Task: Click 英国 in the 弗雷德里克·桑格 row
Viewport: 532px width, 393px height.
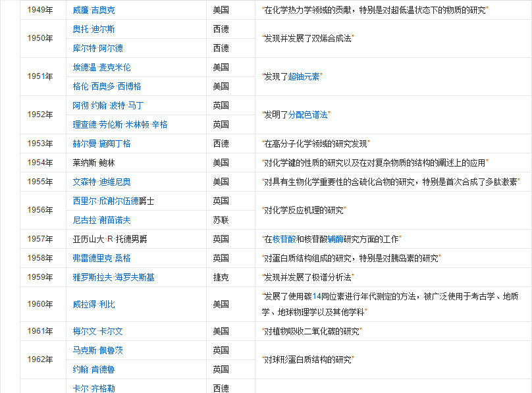Action: click(x=221, y=259)
